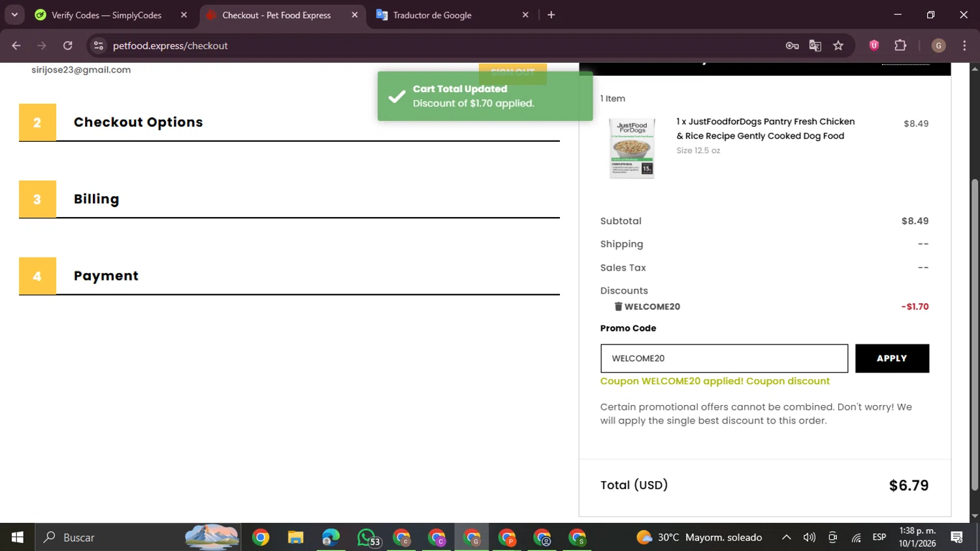
Task: Select the Checkout Pet Food Express tab
Action: pos(276,15)
